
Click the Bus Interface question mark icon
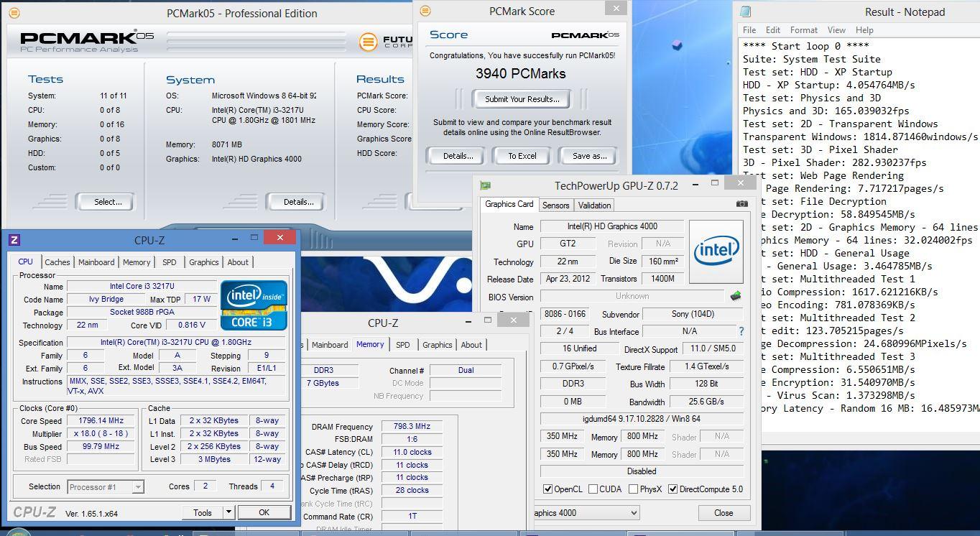(x=741, y=331)
